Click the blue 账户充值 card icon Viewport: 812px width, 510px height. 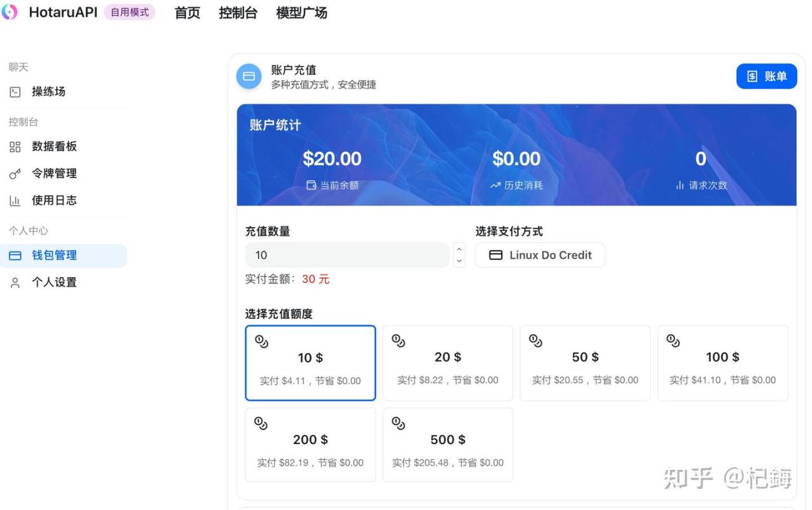pos(249,76)
